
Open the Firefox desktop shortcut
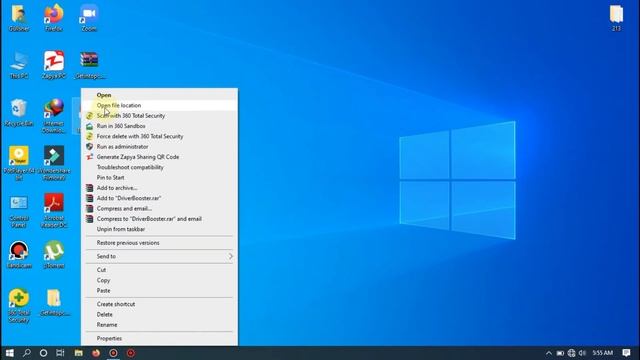coord(54,18)
